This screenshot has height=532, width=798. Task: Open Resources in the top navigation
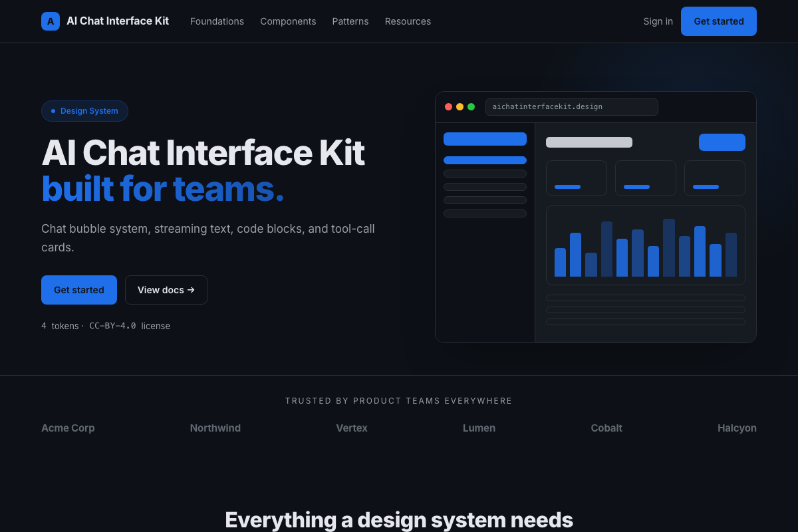[x=408, y=21]
